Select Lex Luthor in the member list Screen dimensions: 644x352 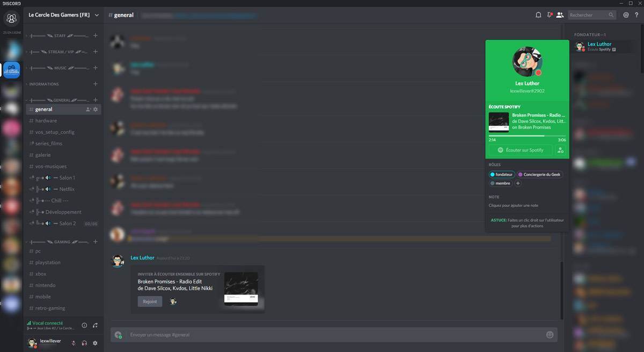click(x=605, y=46)
